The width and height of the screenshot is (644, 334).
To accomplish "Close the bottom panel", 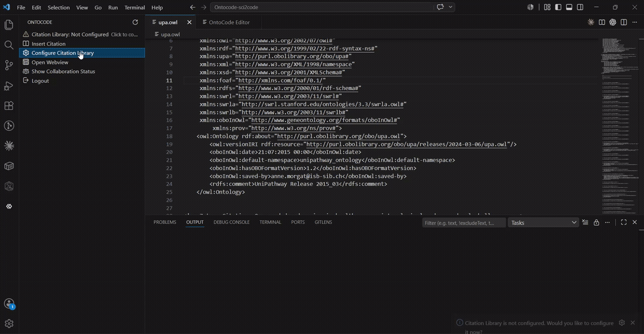I will [x=635, y=222].
